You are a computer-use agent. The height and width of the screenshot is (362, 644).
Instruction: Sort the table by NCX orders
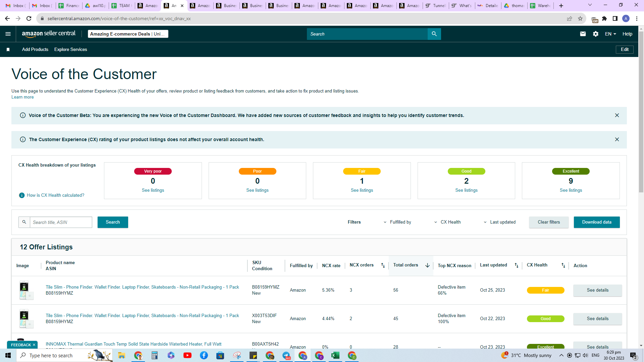pyautogui.click(x=383, y=265)
